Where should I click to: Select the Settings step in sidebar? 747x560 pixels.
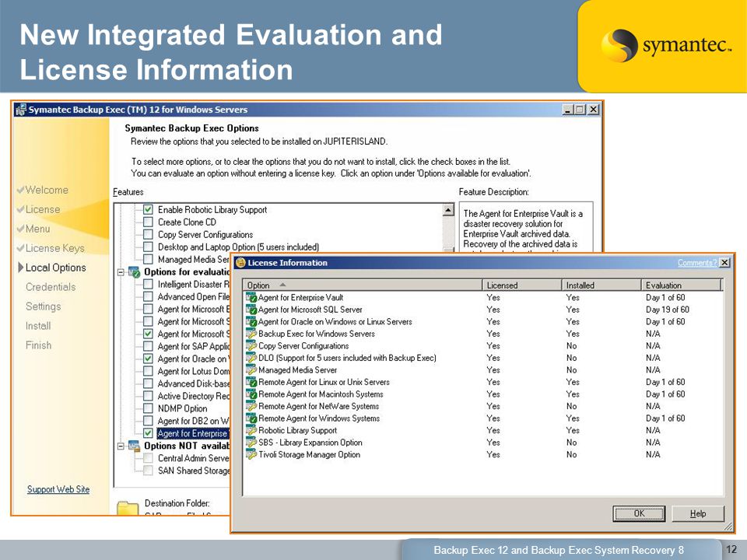[44, 306]
